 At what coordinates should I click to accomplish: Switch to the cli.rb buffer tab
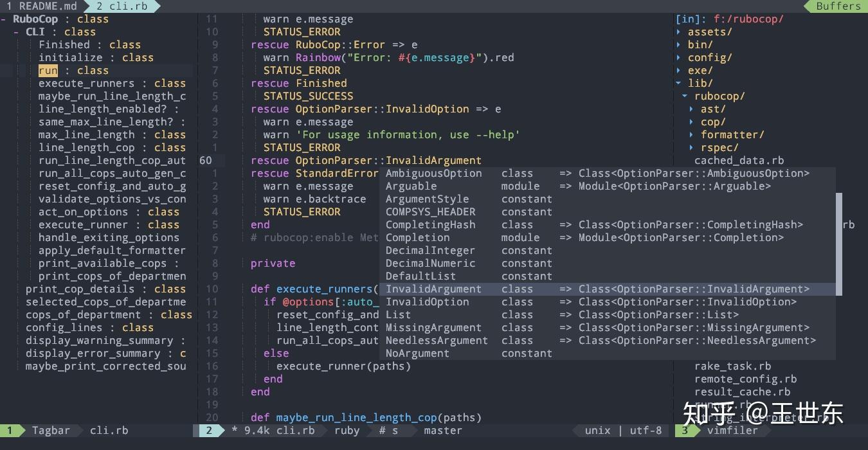coord(121,6)
